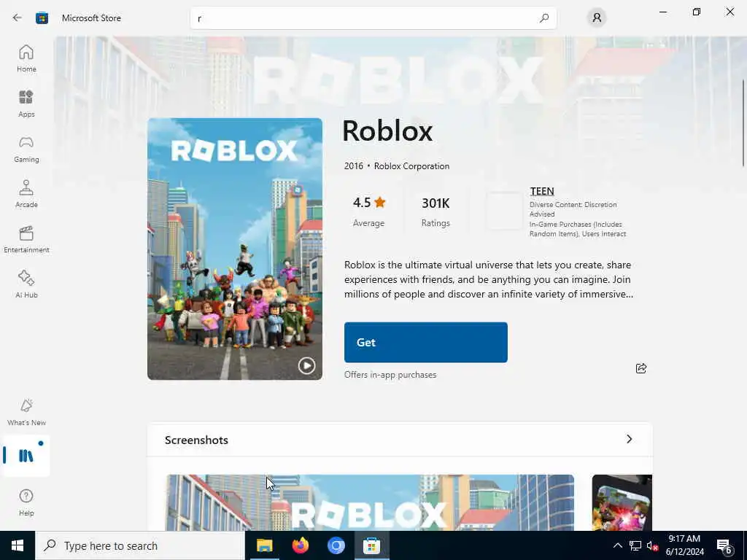This screenshot has width=747, height=560.
Task: Share Roblox using the share icon
Action: click(x=641, y=368)
